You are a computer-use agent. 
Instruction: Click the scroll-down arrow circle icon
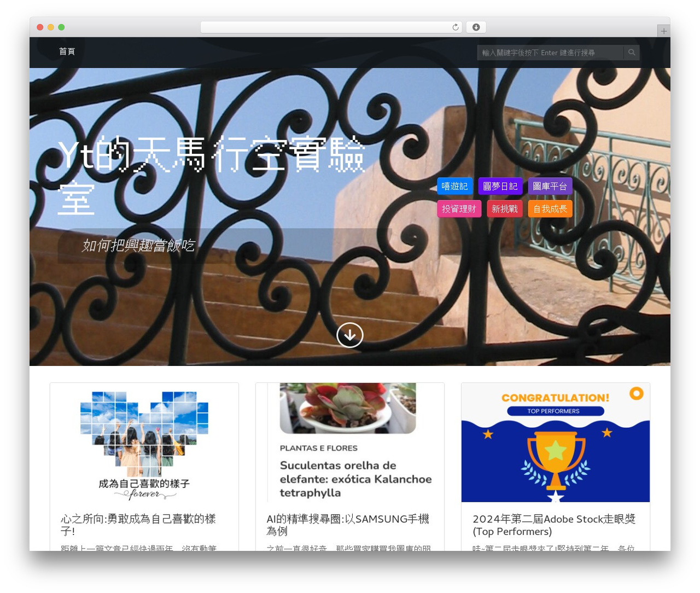click(350, 335)
